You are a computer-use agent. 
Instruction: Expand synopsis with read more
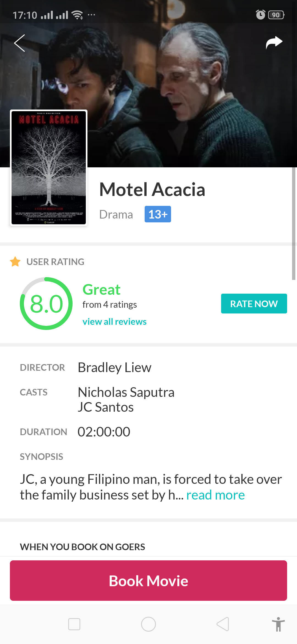[x=215, y=495]
